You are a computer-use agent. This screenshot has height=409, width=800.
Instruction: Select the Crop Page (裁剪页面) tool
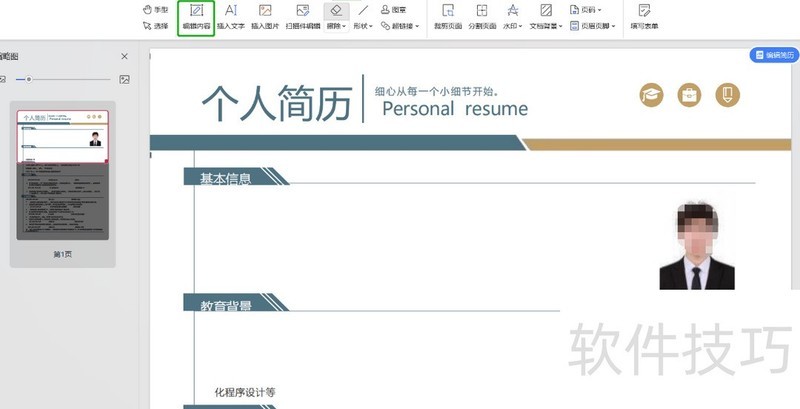click(x=448, y=18)
